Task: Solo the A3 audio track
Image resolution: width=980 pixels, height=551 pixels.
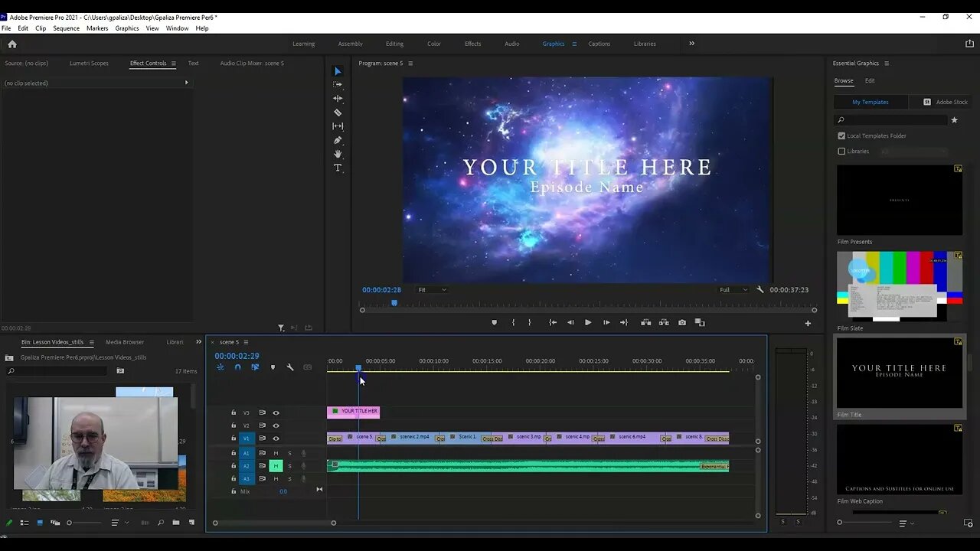Action: pos(289,479)
